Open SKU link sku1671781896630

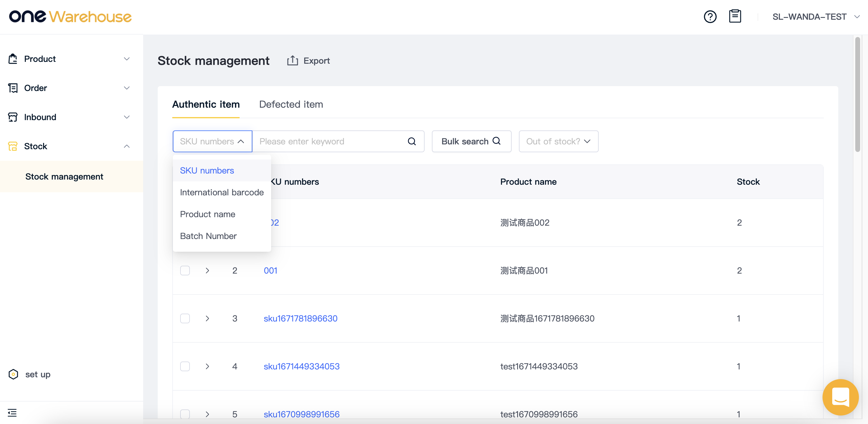[300, 318]
